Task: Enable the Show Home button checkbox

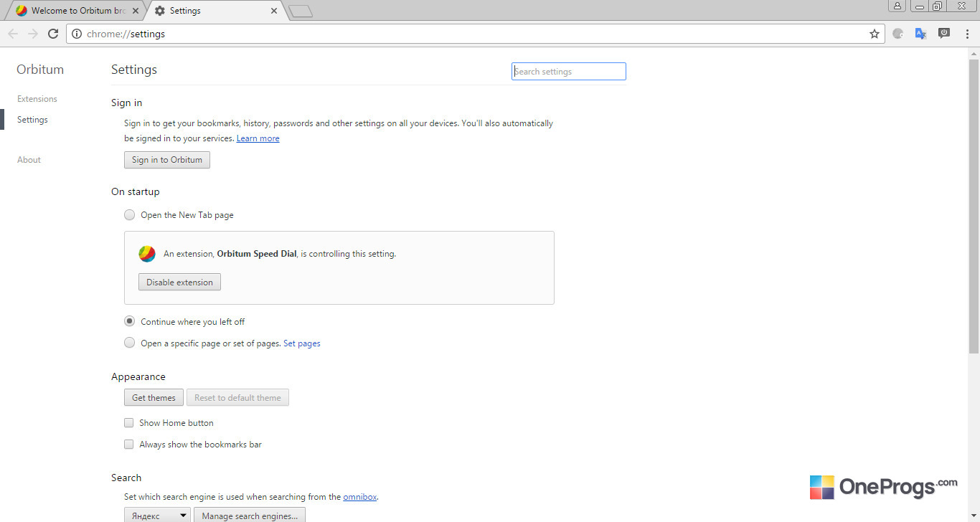Action: point(129,423)
